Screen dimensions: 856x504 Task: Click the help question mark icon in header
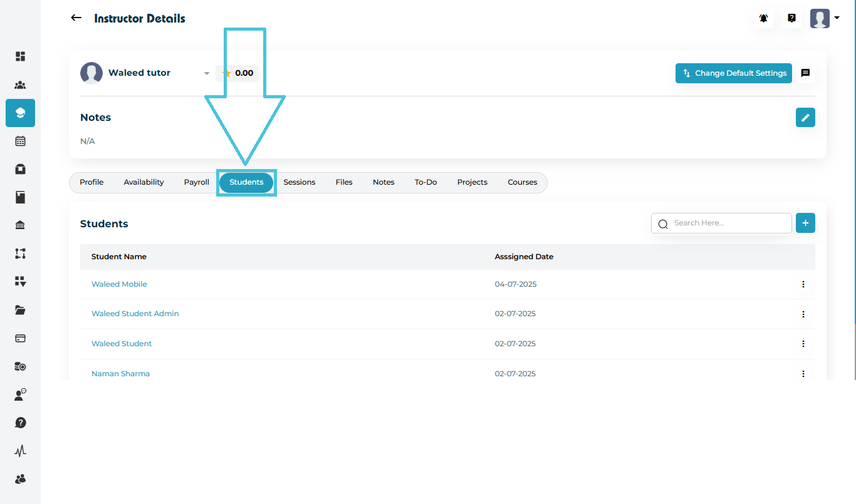[x=791, y=18]
